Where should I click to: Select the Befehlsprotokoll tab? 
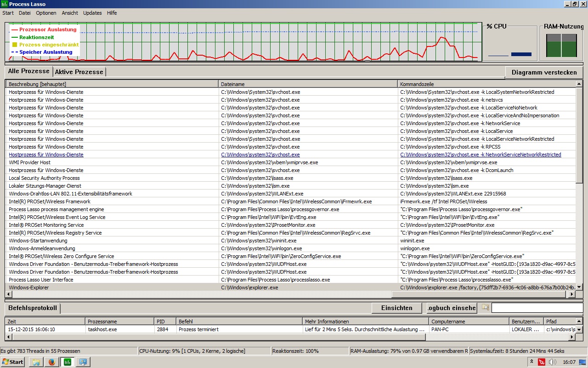tap(33, 308)
